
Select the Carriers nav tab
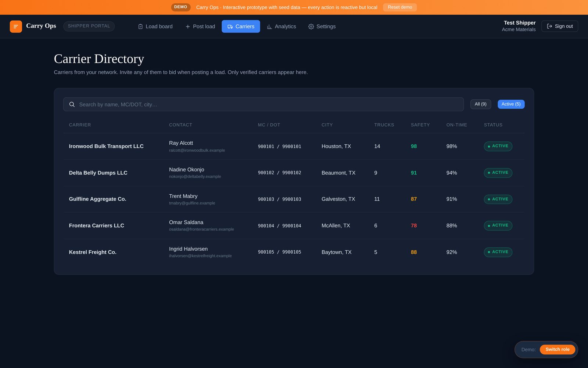pos(241,26)
